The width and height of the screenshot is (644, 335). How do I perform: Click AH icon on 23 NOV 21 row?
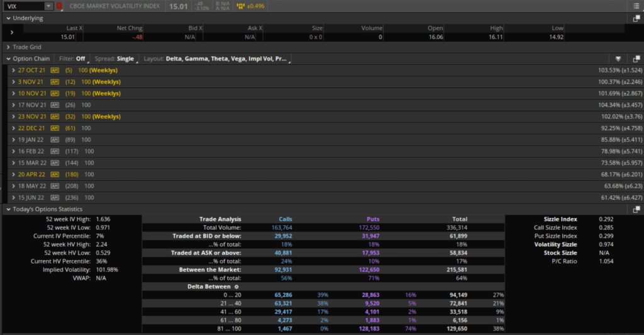[x=55, y=116]
